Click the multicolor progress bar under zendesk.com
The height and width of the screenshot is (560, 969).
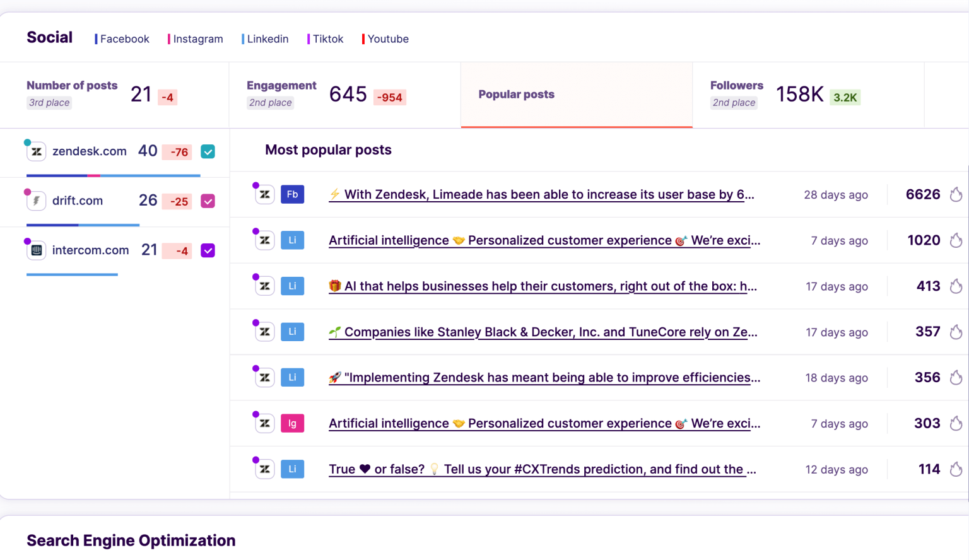point(112,175)
